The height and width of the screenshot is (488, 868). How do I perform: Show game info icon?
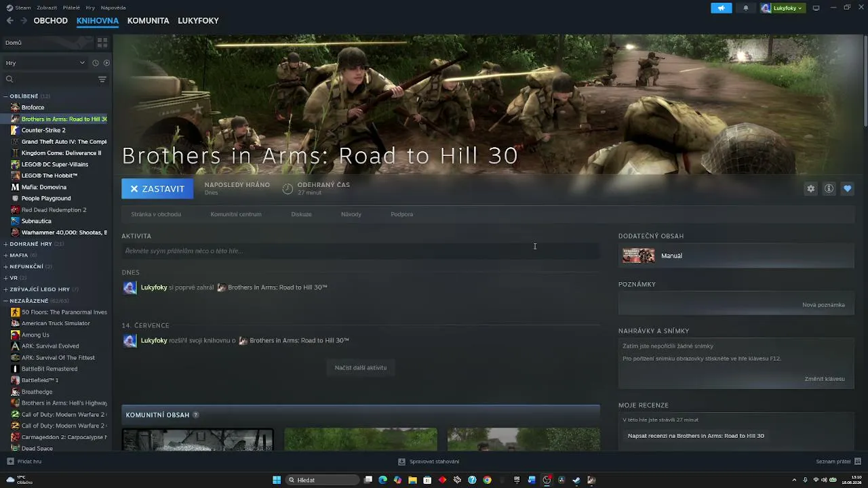point(829,189)
